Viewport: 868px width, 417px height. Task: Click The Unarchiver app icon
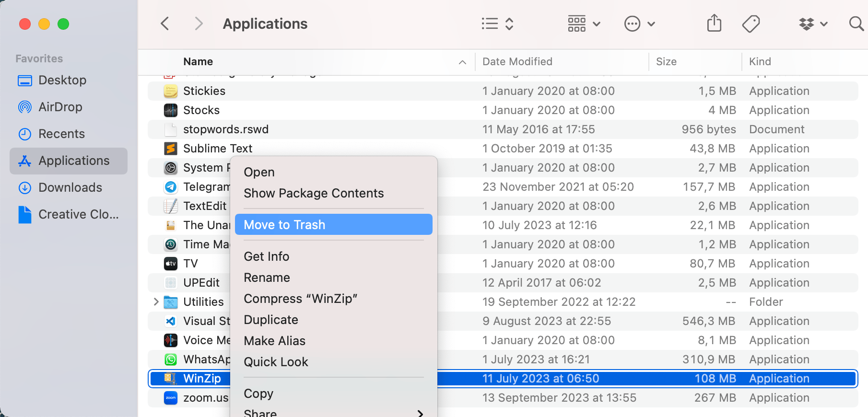pyautogui.click(x=171, y=225)
